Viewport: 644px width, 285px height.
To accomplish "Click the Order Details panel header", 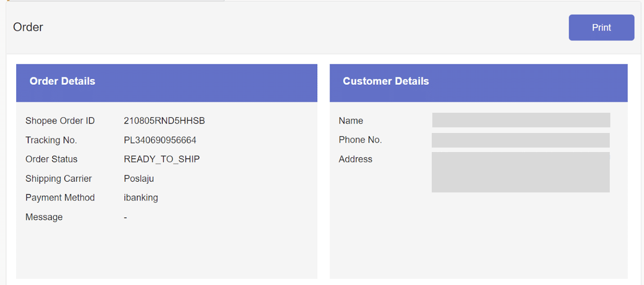I will pyautogui.click(x=62, y=81).
